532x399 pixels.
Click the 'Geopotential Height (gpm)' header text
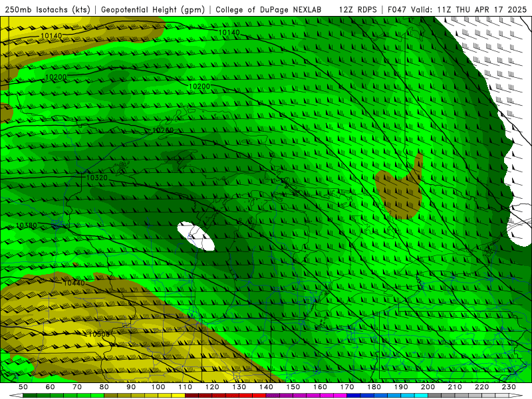[153, 9]
